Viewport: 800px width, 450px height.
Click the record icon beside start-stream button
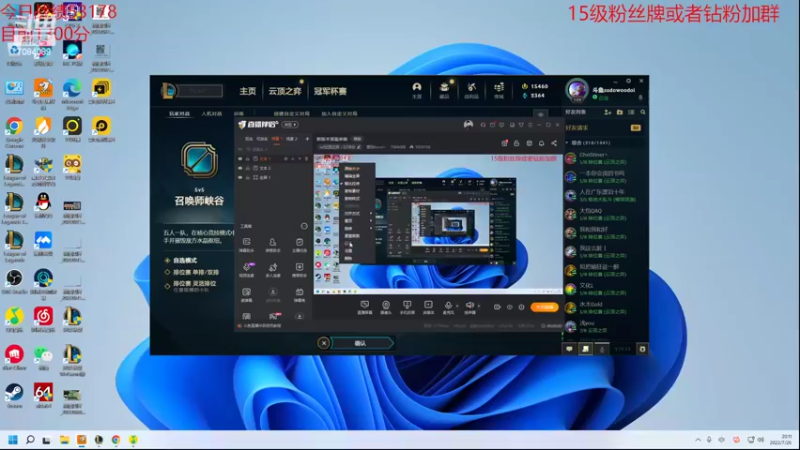click(497, 307)
